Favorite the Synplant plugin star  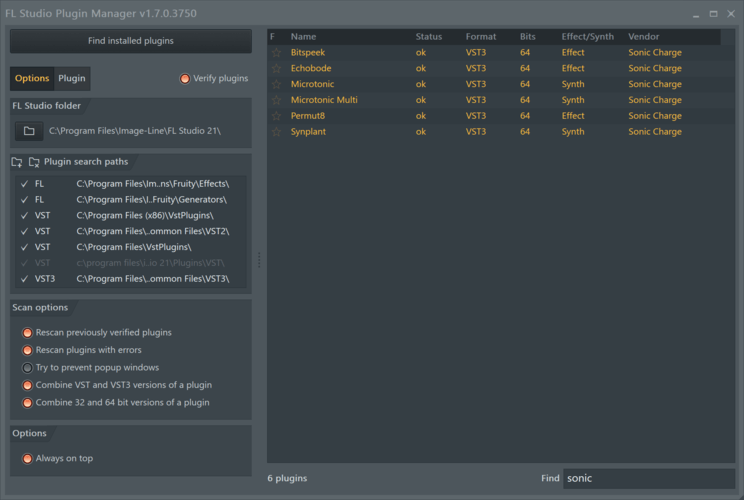click(276, 132)
